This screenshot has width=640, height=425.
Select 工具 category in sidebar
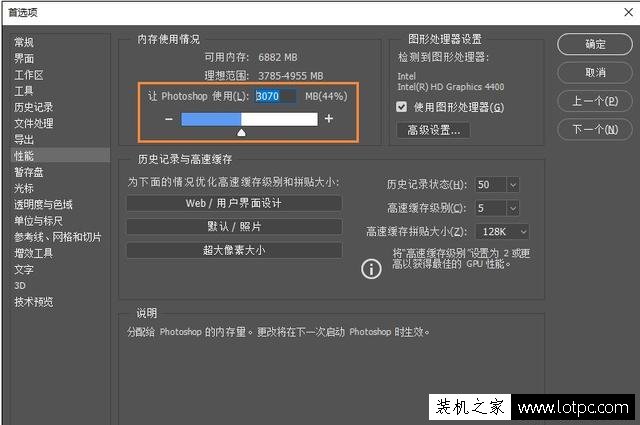point(24,91)
